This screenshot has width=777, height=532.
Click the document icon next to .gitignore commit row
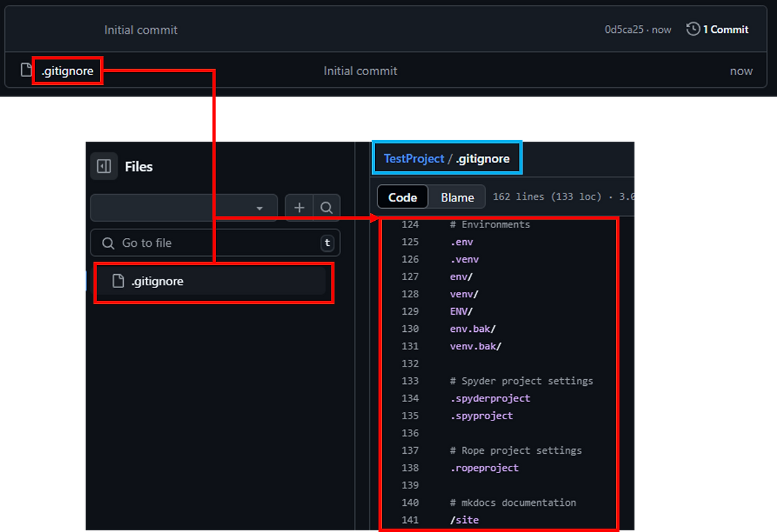[25, 69]
